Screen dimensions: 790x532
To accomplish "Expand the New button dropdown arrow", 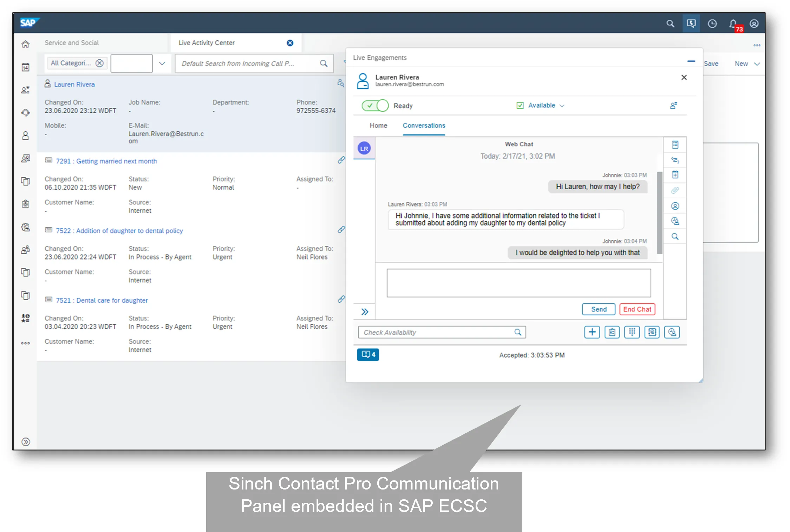I will tap(757, 64).
